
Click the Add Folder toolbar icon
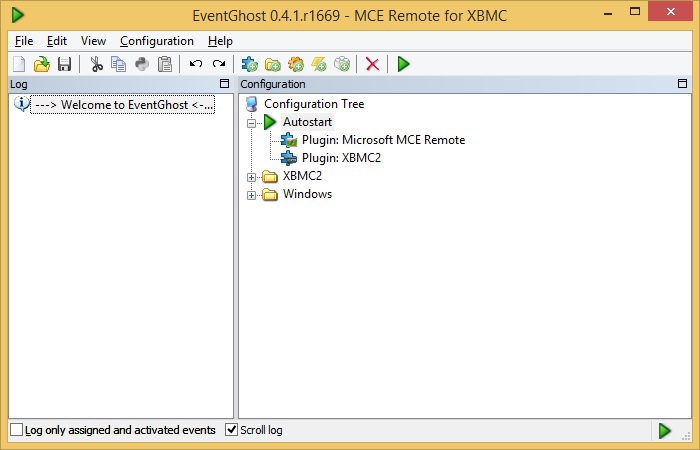[x=272, y=64]
